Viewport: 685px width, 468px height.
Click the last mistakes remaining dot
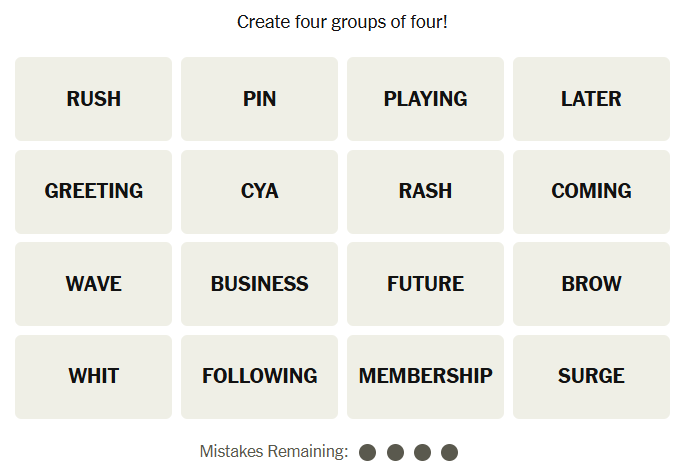(449, 452)
